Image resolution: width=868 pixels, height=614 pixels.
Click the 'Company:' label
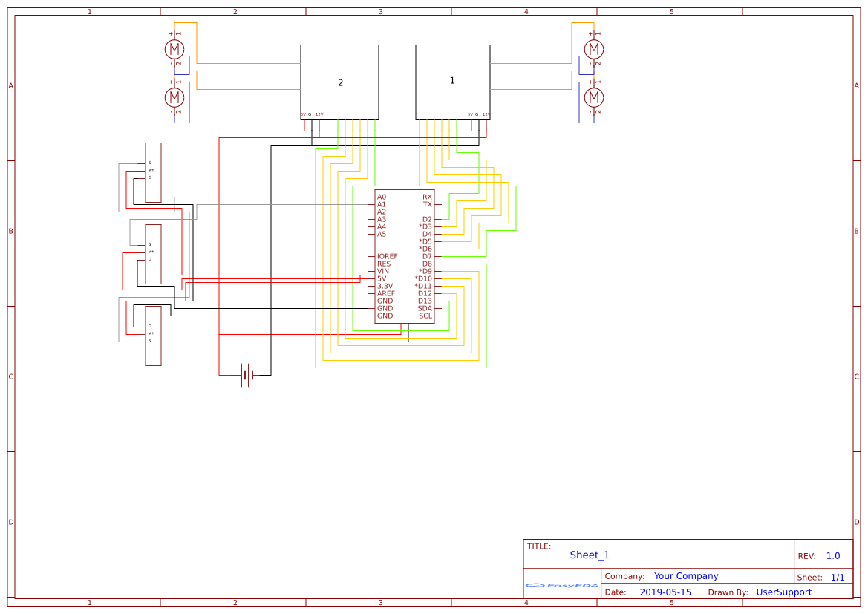(624, 576)
